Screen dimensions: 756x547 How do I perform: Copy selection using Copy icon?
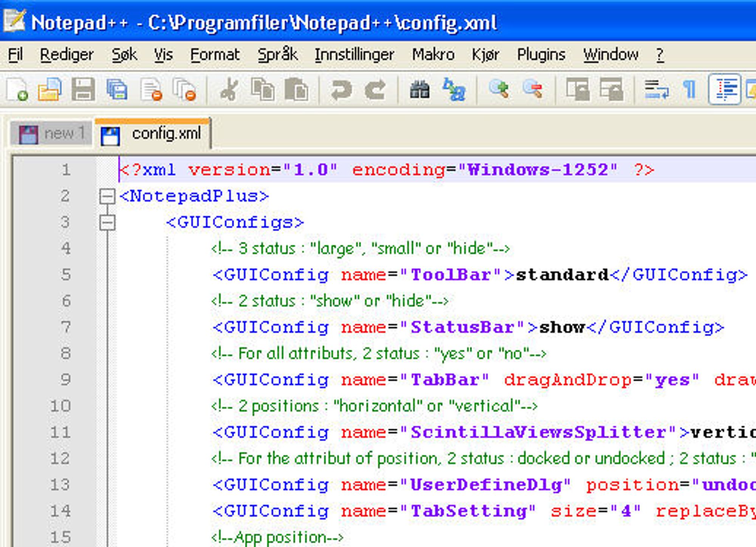pyautogui.click(x=263, y=89)
